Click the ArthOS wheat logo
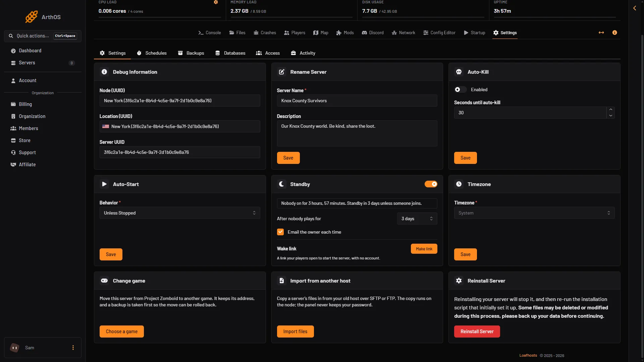This screenshot has width=644, height=362. [x=32, y=17]
